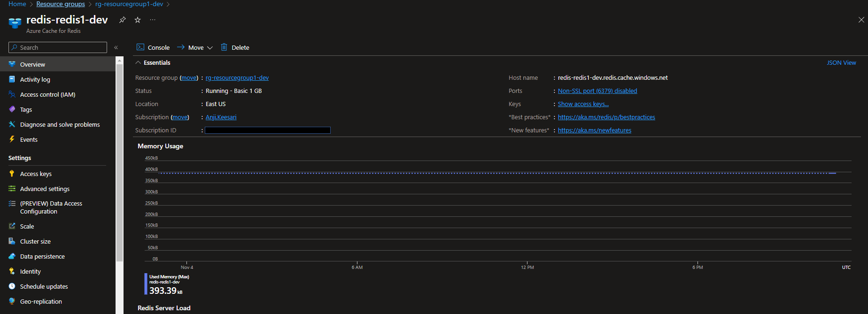Open the Anji.Keesari subscription link
Image resolution: width=868 pixels, height=314 pixels.
[221, 117]
